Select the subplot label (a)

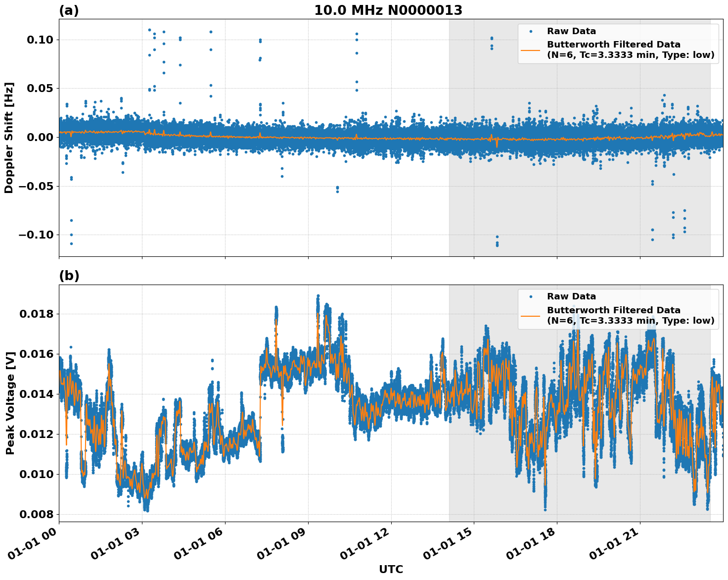point(68,9)
